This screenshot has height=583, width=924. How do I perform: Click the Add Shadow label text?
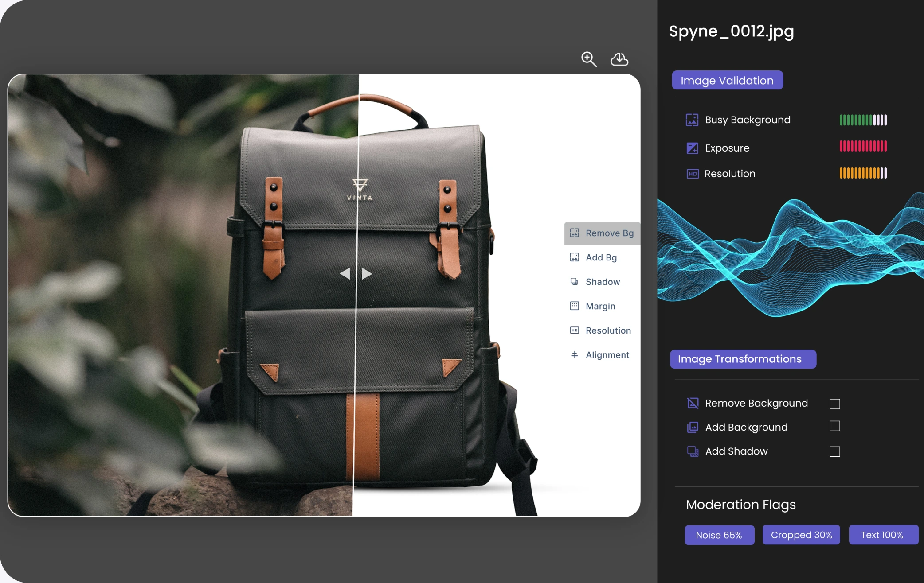tap(736, 451)
